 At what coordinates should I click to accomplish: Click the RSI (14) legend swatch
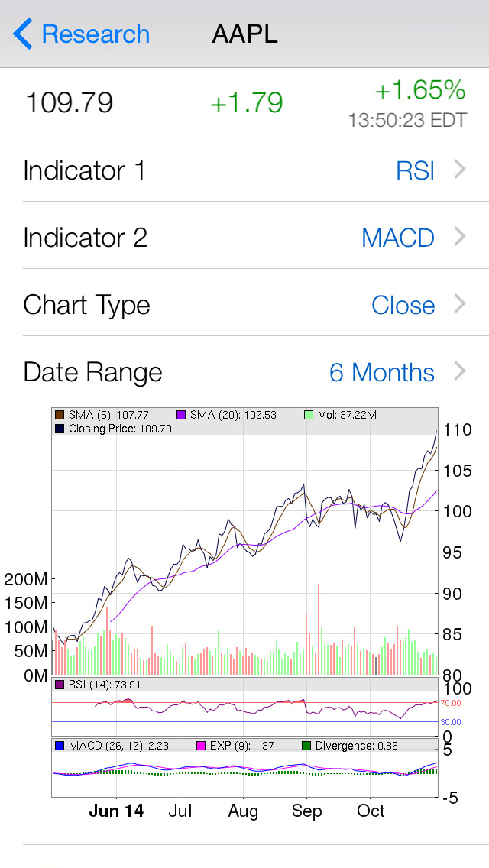coord(60,685)
